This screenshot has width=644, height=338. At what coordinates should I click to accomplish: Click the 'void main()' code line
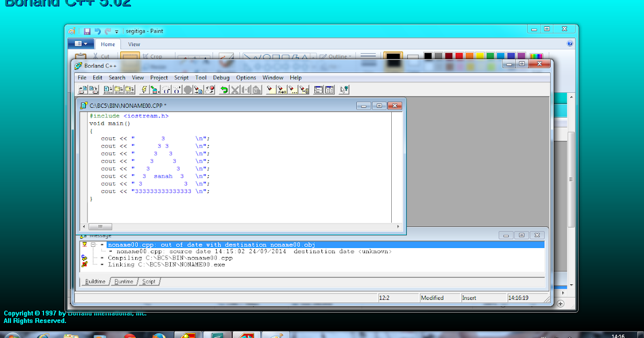[x=110, y=123]
